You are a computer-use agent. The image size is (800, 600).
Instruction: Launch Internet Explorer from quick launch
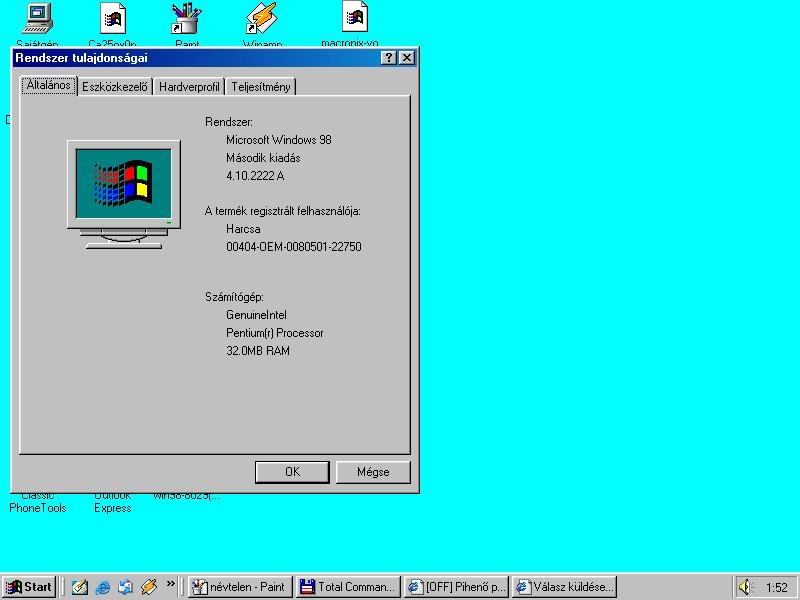(103, 587)
